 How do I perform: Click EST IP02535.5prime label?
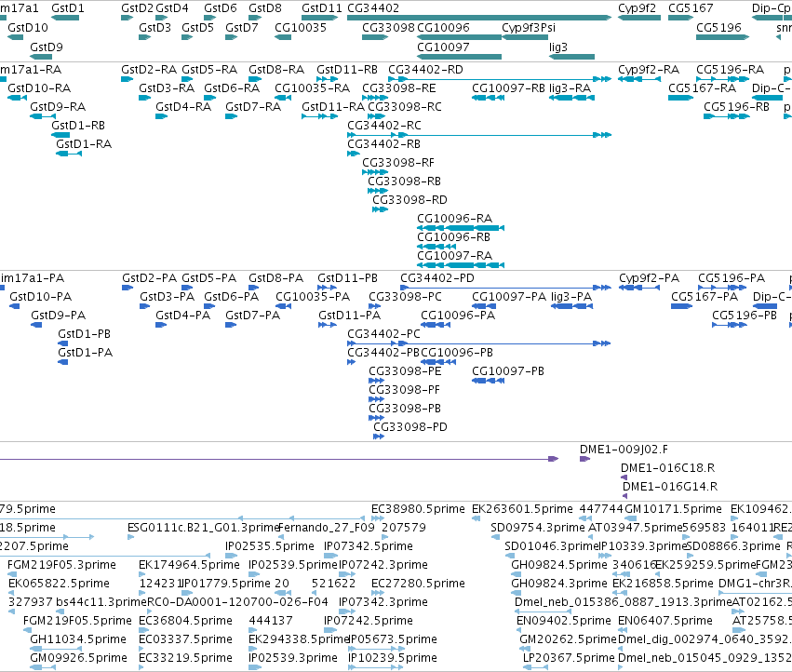pos(269,546)
